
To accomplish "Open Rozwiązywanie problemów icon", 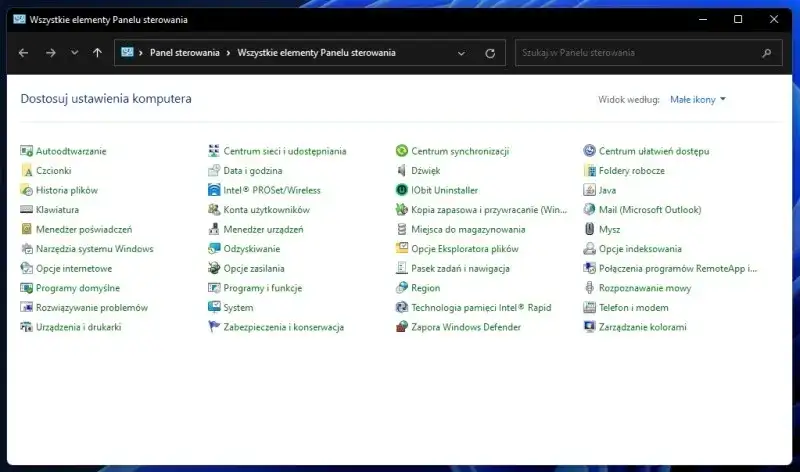I will point(27,308).
